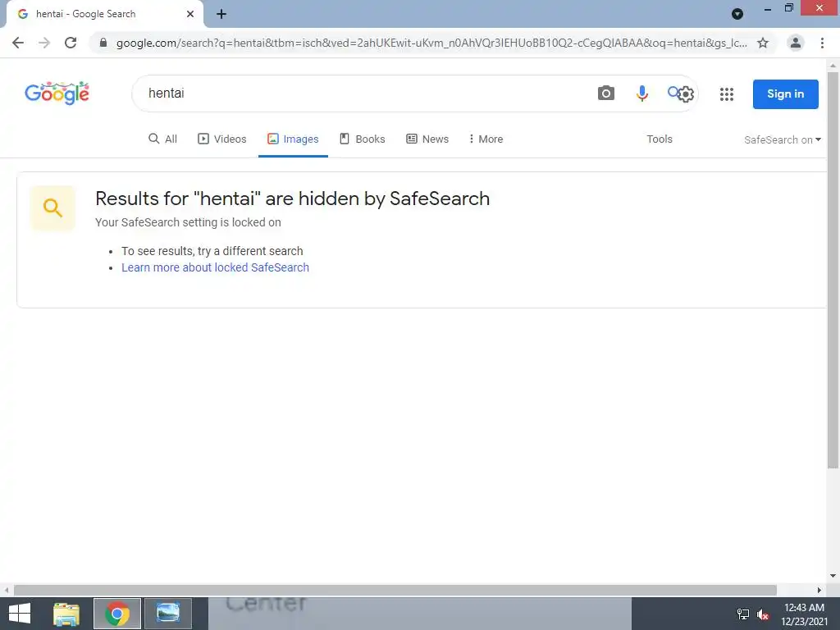Open Chrome three-dot menu

pyautogui.click(x=822, y=43)
